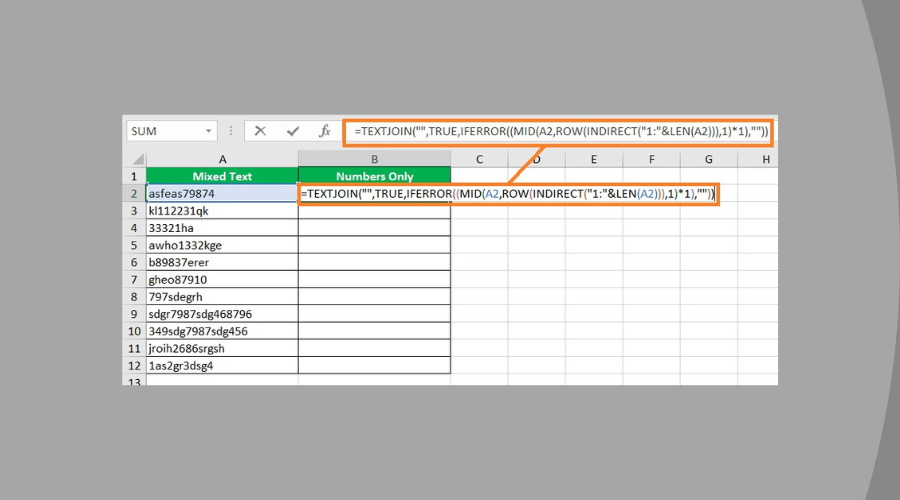Confirm formula with the checkmark icon
This screenshot has height=500, width=900.
[293, 131]
